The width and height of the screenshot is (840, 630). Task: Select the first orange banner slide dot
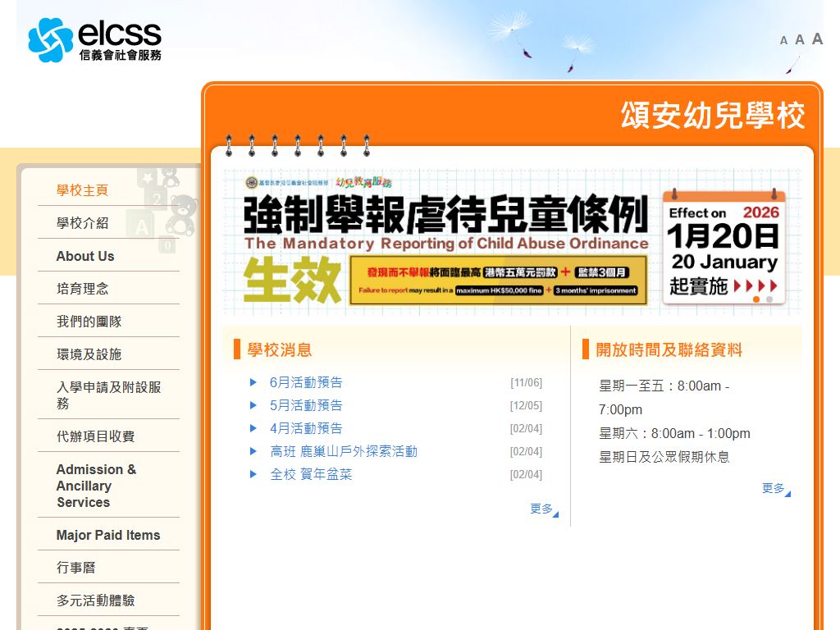click(x=756, y=299)
